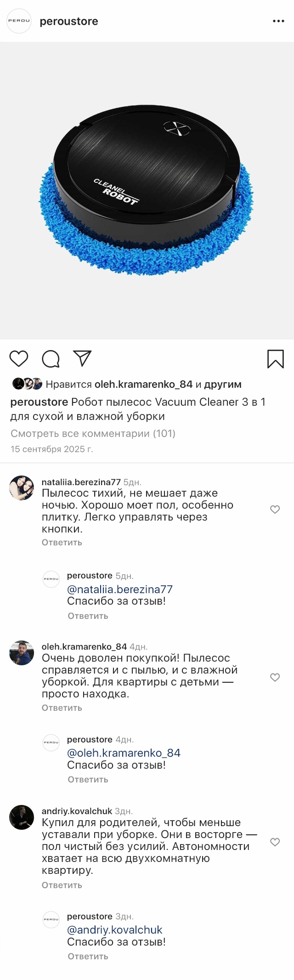Open the @andriy.kovalchuk mention link
The image size is (294, 980).
115,930
